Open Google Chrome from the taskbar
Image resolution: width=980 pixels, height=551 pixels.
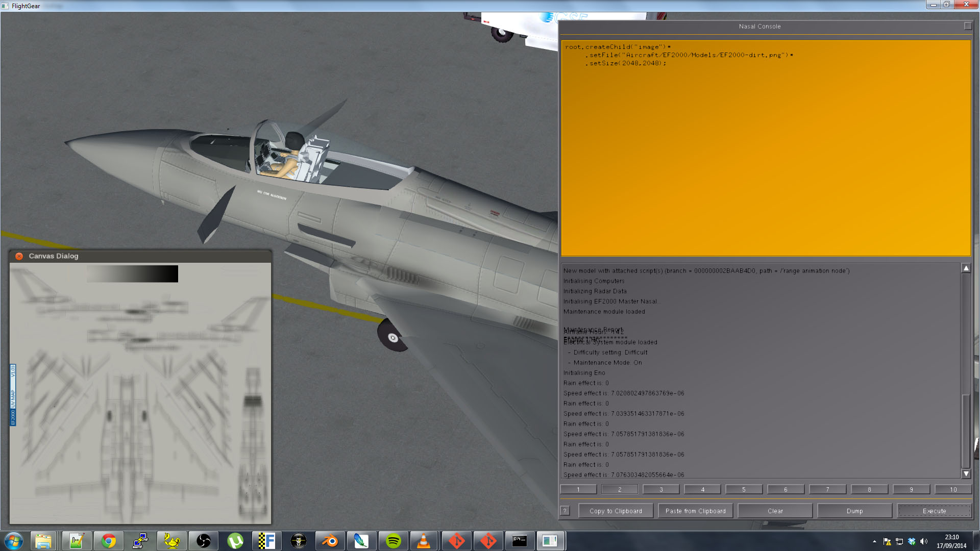(x=108, y=541)
